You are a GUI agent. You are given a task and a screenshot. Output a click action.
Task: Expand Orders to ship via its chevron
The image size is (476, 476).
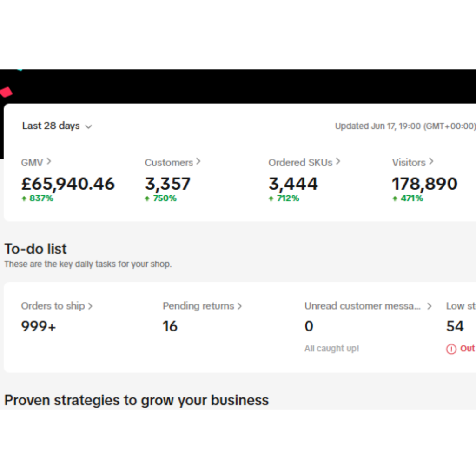click(x=90, y=306)
